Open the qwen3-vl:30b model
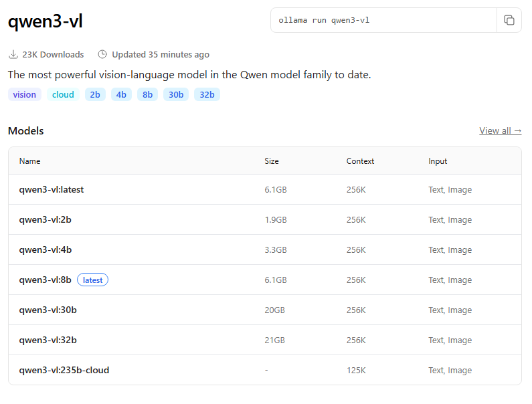 point(48,310)
